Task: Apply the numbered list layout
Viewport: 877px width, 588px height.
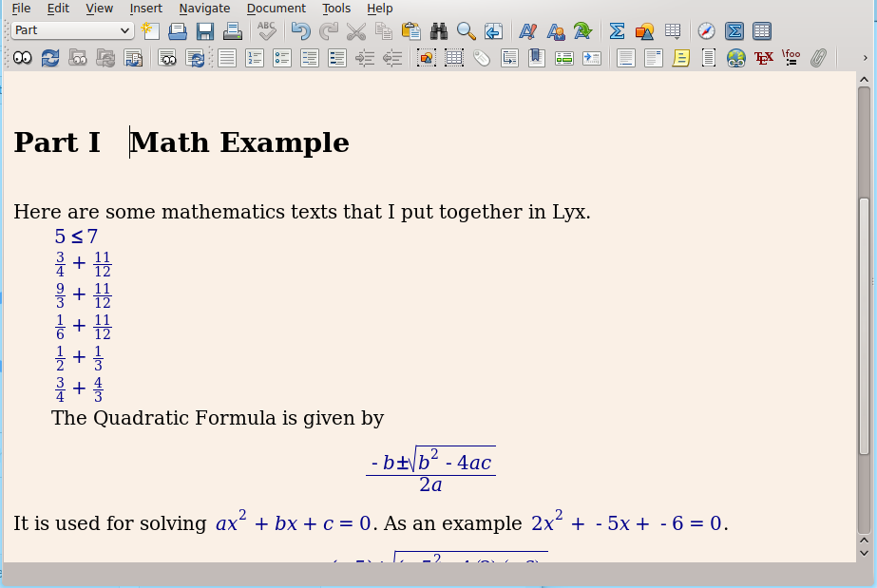Action: point(255,58)
